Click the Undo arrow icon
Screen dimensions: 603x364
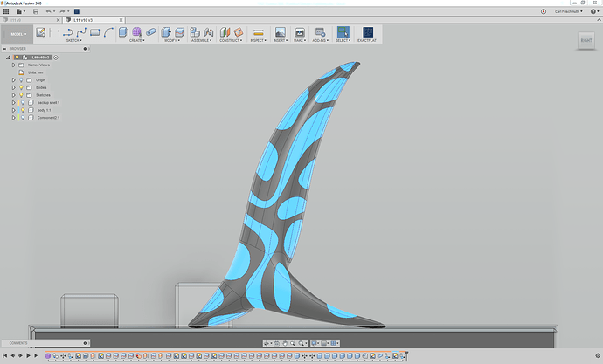(x=48, y=11)
